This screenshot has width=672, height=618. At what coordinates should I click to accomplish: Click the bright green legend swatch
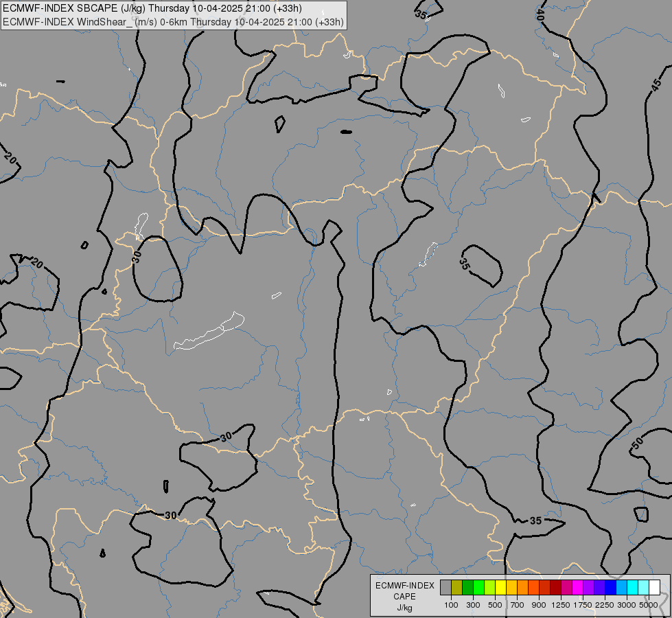478,588
